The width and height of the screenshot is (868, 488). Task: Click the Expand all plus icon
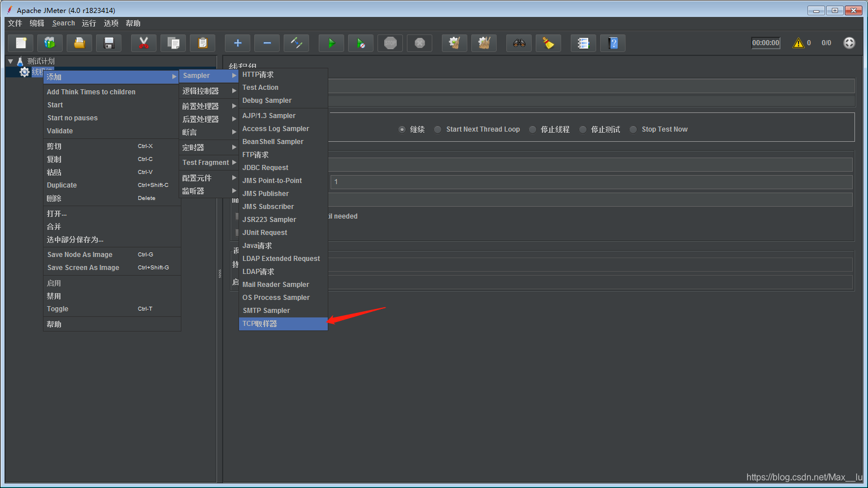point(238,43)
